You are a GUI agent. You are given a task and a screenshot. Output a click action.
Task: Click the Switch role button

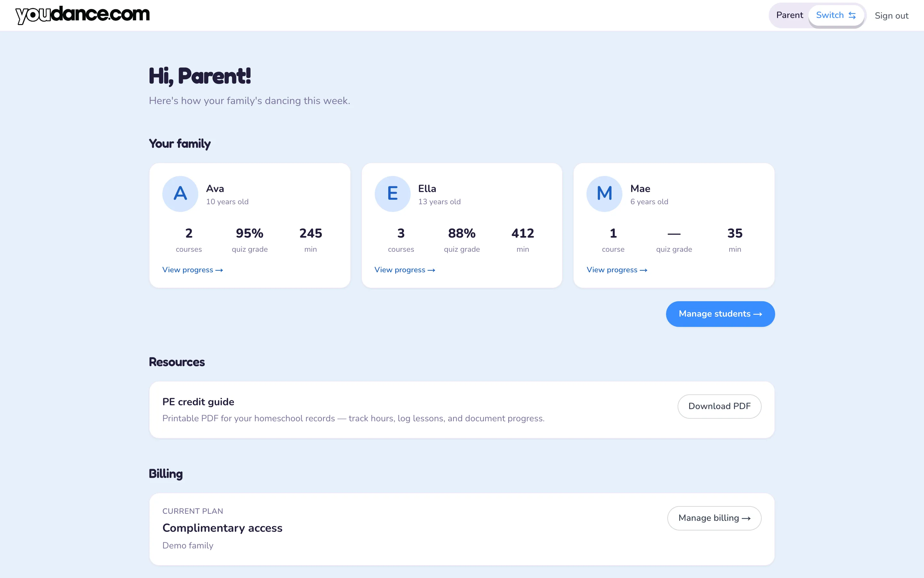click(836, 15)
